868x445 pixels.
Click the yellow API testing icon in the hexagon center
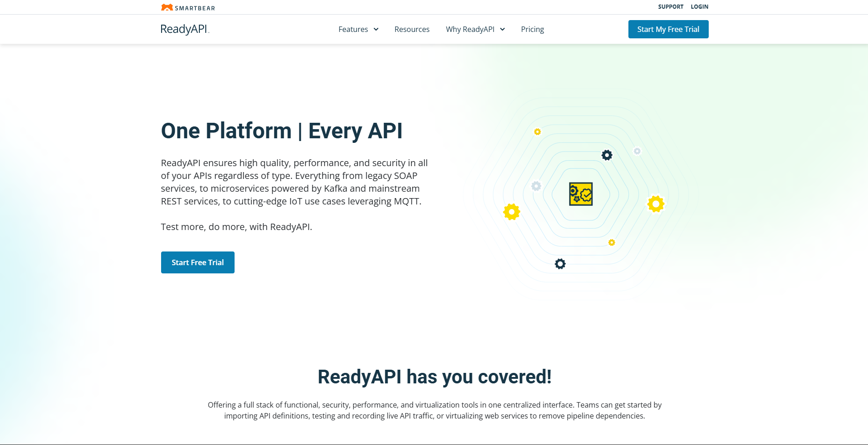coord(580,194)
